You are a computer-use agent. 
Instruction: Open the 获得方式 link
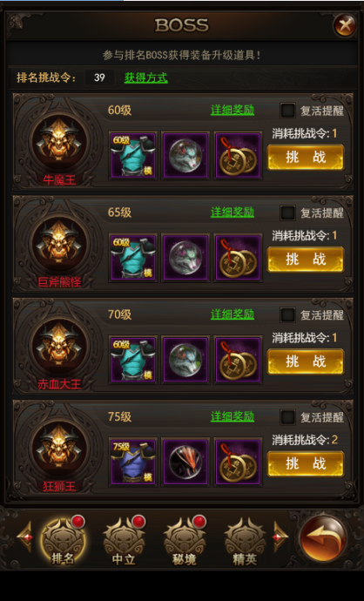pos(146,78)
